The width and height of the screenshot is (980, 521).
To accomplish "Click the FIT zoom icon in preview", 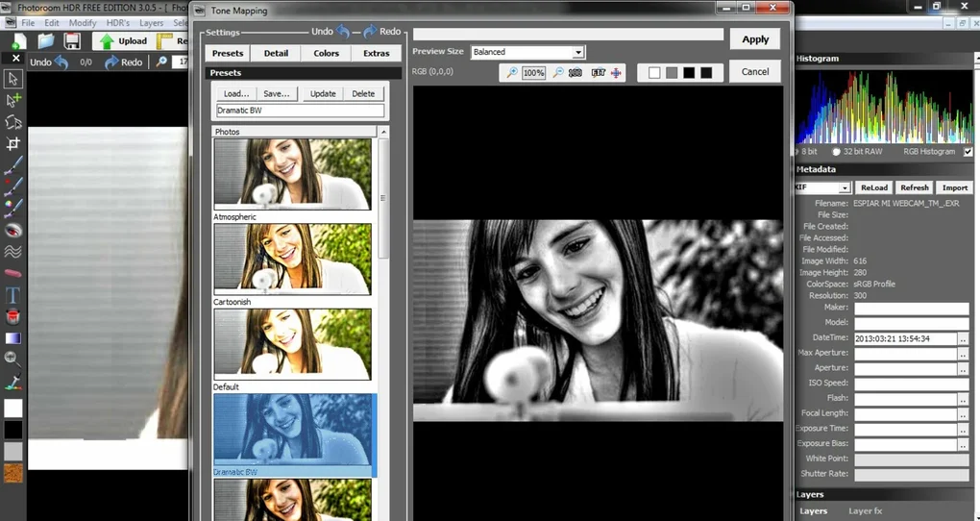I will [599, 73].
